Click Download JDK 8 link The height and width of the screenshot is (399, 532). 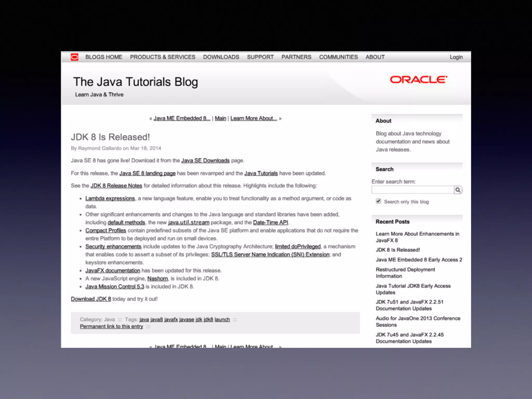91,299
